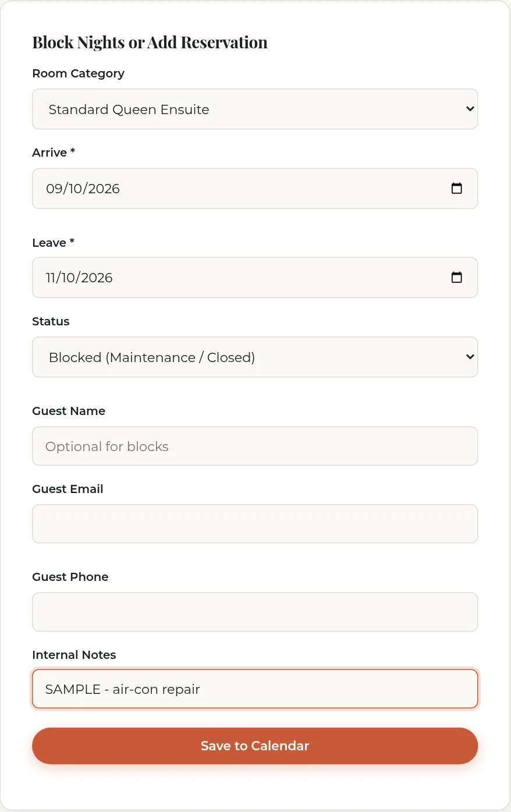Expand the Room Category dropdown chevron
511x812 pixels.
pos(470,109)
